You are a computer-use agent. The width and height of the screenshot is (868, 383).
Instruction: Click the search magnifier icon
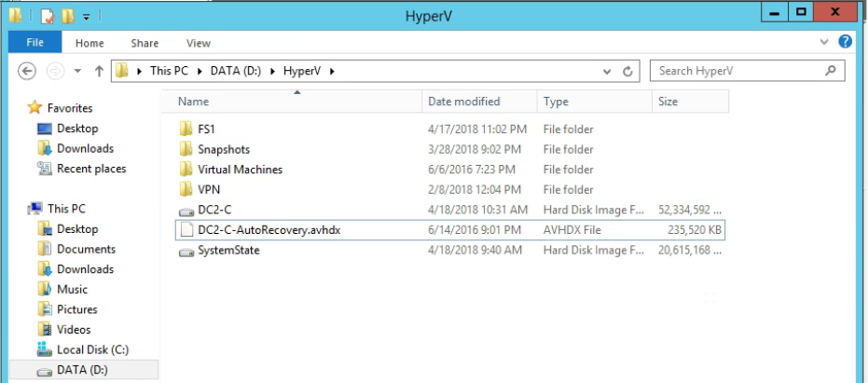pyautogui.click(x=830, y=71)
